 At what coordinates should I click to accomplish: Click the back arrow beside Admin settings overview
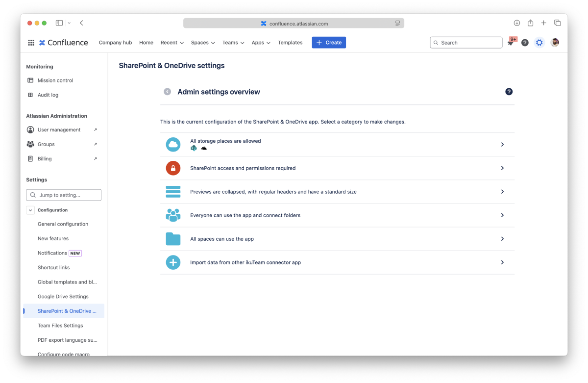point(168,92)
